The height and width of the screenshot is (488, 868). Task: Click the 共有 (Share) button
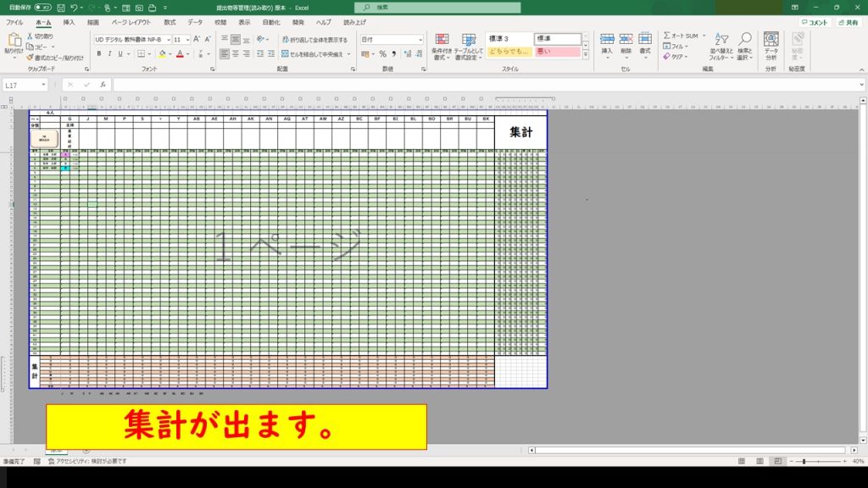849,22
